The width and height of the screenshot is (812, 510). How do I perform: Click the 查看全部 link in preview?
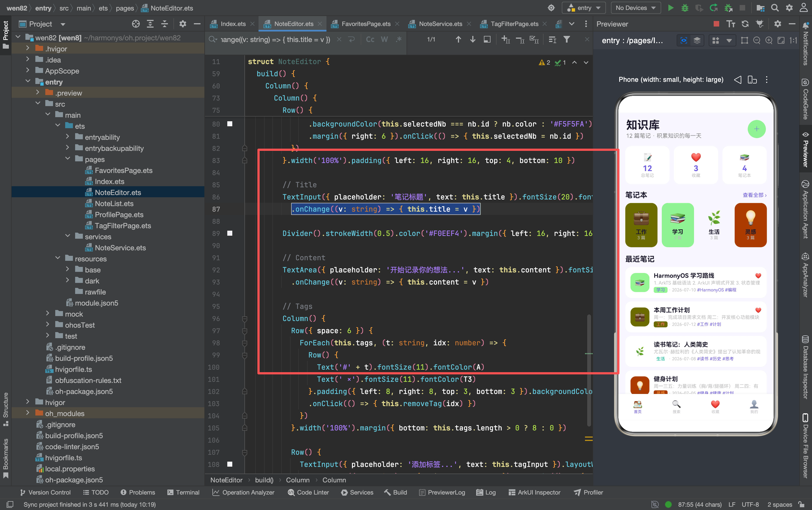coord(754,195)
